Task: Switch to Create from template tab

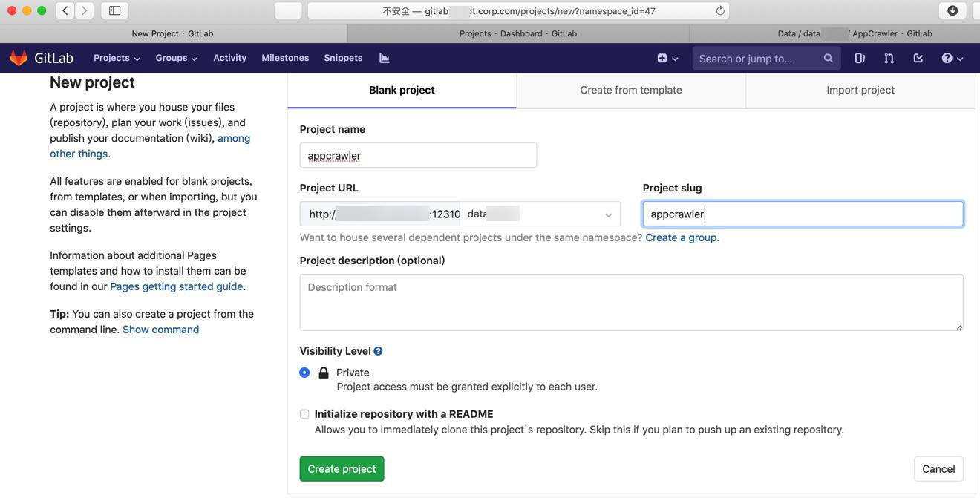Action: click(x=631, y=91)
